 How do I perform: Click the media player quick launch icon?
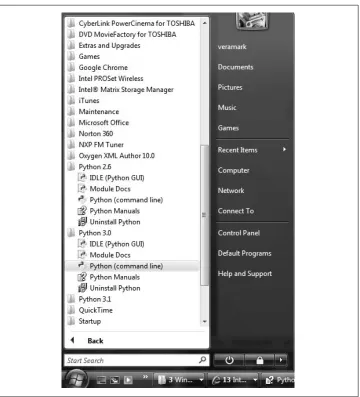click(128, 380)
